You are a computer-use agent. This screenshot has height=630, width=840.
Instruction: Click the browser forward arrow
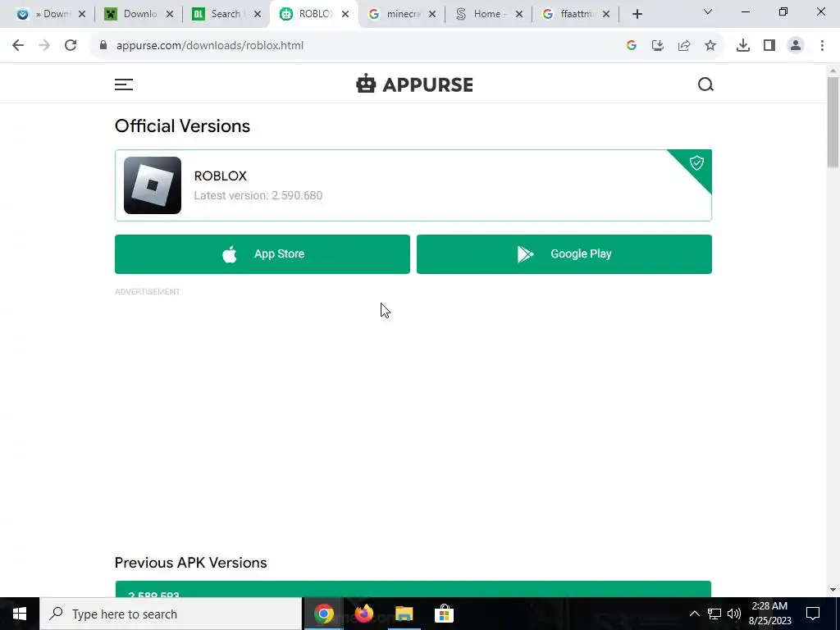tap(44, 46)
